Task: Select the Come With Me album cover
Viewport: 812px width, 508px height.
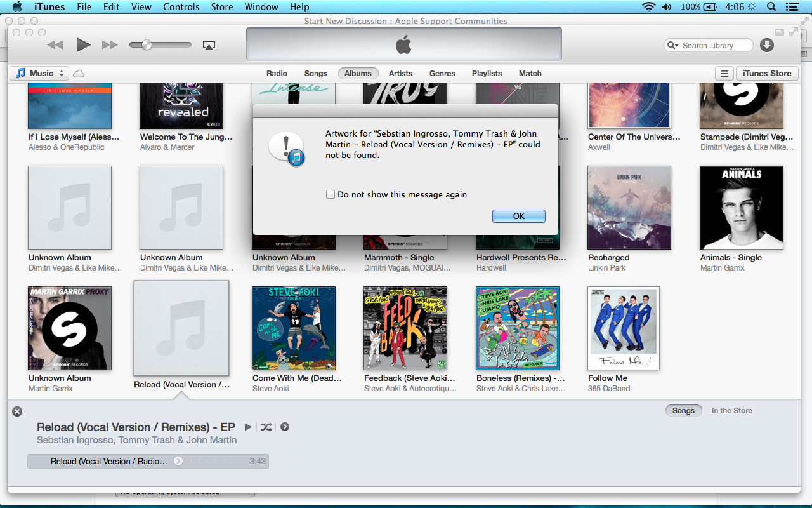Action: (294, 328)
